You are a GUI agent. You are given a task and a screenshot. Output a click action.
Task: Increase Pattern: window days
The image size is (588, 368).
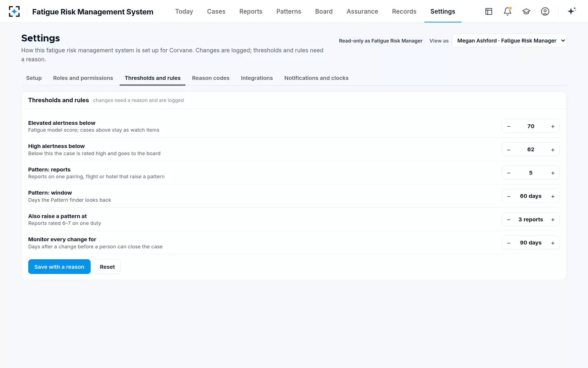[553, 196]
